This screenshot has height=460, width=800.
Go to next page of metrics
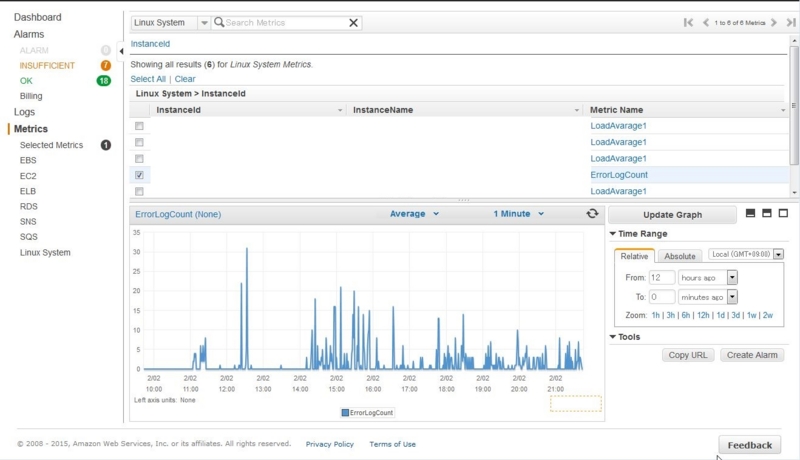pyautogui.click(x=773, y=22)
